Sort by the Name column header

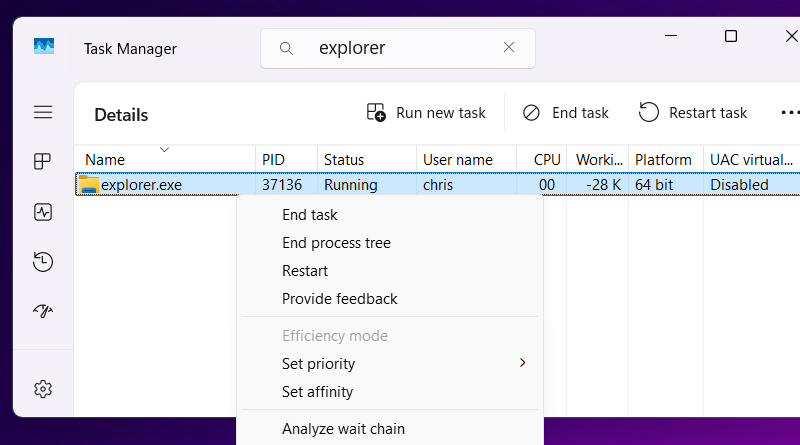coord(105,160)
